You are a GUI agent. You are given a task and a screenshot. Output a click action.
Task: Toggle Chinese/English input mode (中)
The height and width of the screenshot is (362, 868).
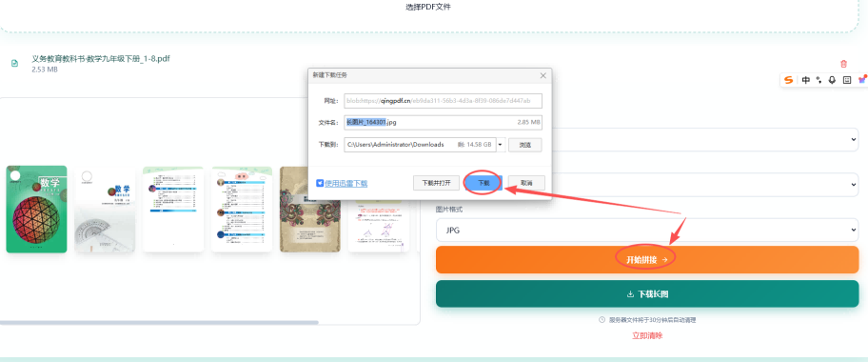pos(806,80)
